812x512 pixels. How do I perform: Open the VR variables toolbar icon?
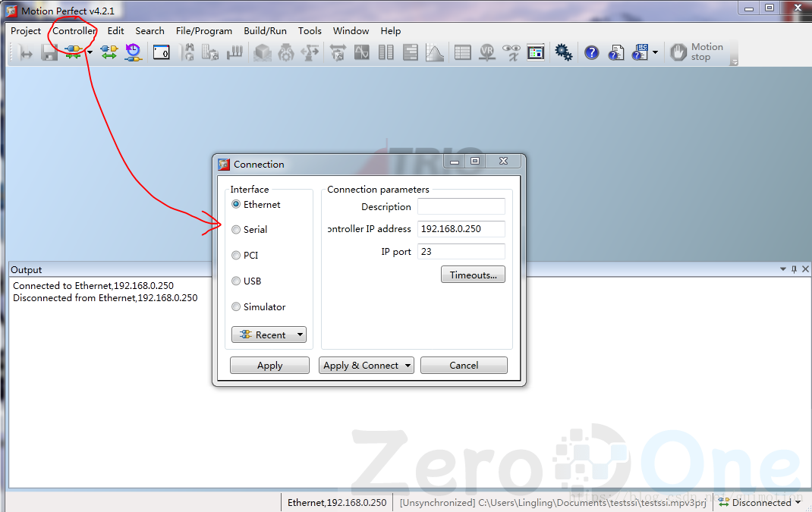coord(486,52)
